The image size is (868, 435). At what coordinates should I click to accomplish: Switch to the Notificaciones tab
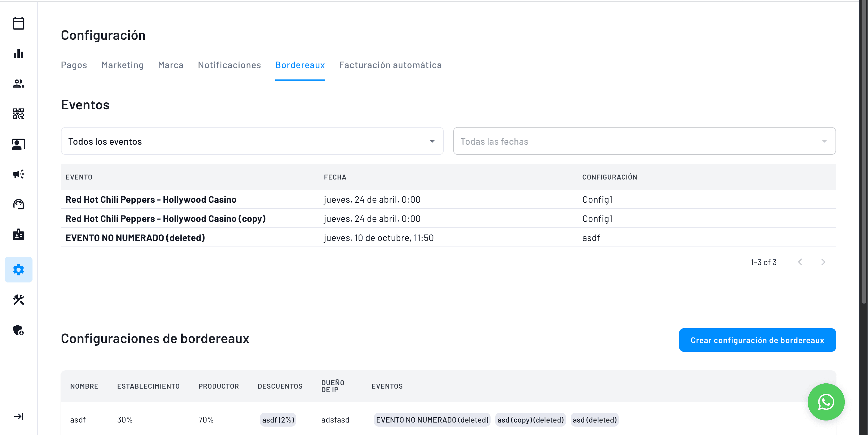tap(229, 65)
